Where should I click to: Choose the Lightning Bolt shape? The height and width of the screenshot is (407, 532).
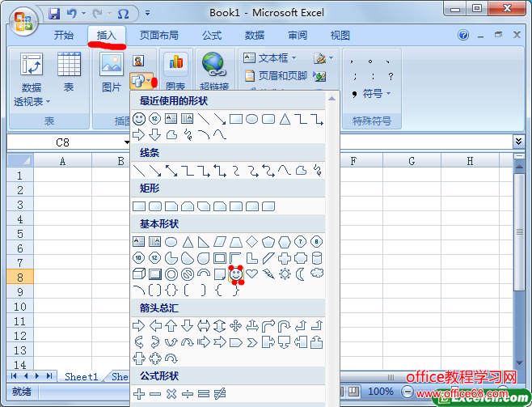click(x=268, y=273)
